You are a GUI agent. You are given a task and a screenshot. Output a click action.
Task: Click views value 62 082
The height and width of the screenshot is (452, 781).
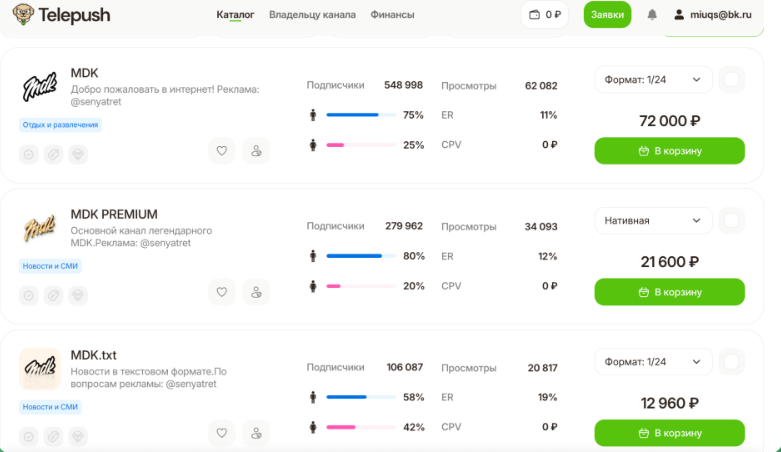click(x=541, y=86)
